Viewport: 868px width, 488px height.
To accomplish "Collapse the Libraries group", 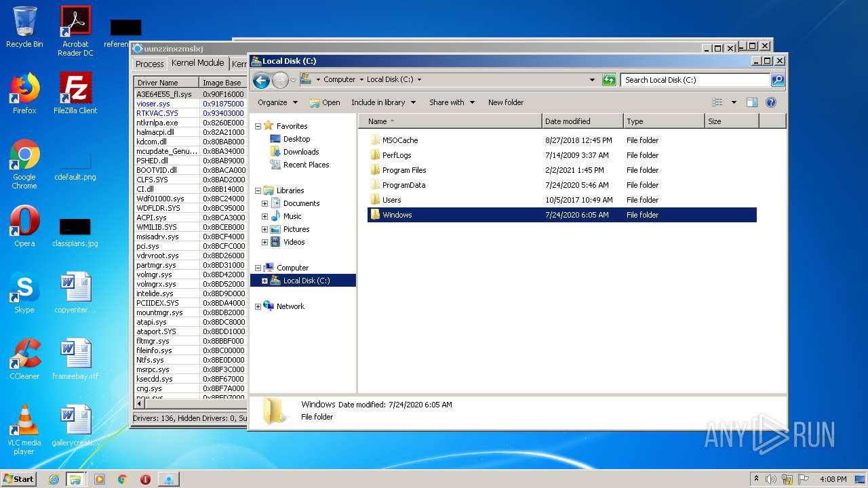I will (258, 190).
